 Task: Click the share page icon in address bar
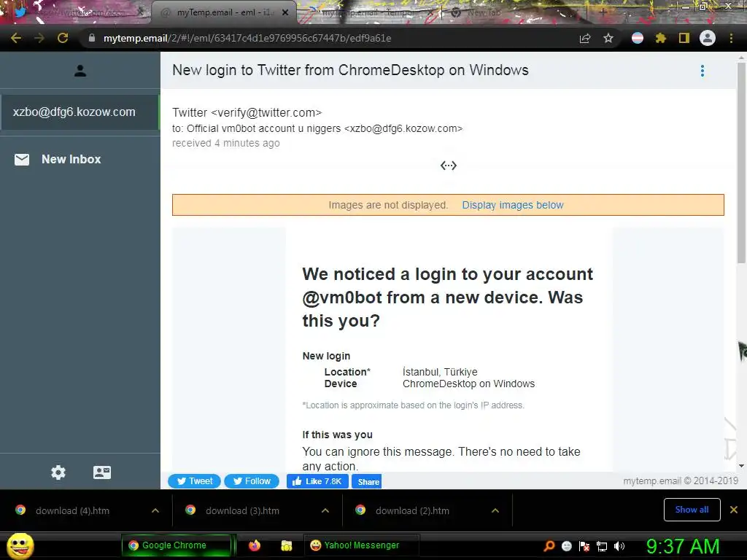click(x=585, y=38)
